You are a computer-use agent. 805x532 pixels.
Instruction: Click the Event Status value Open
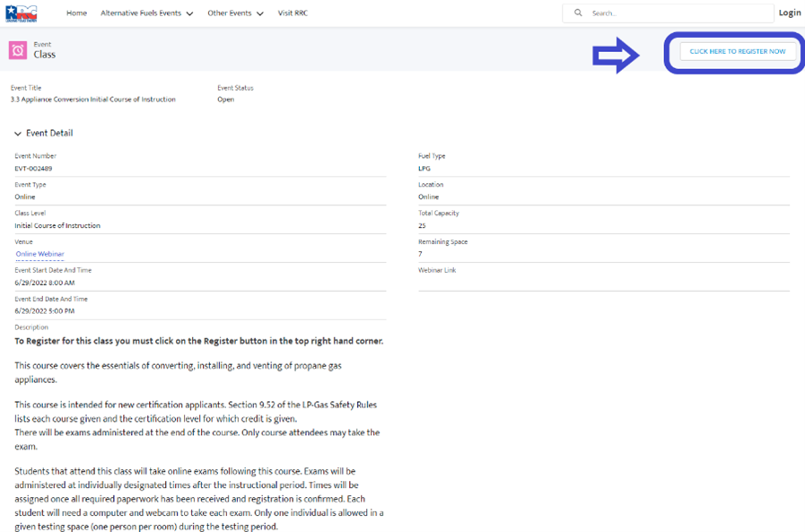(x=225, y=100)
